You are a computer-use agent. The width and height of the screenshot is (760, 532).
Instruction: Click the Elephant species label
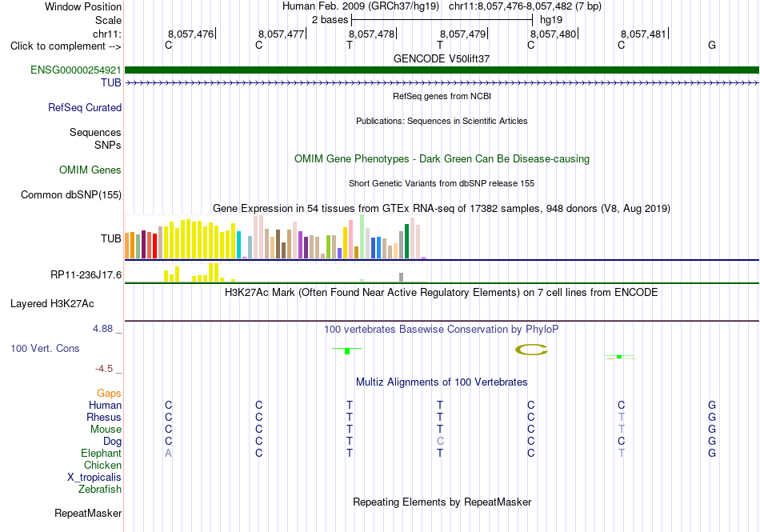(101, 453)
